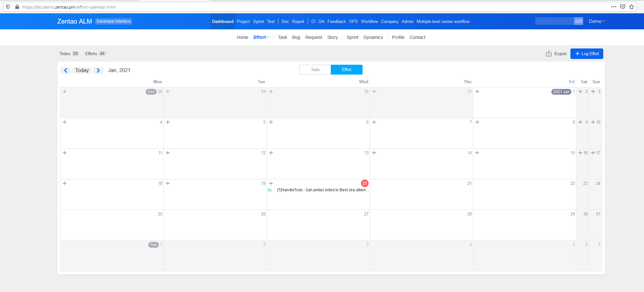Screen dimensions: 644x292
Task: Go to the previous month with left chevron
Action: 66,70
